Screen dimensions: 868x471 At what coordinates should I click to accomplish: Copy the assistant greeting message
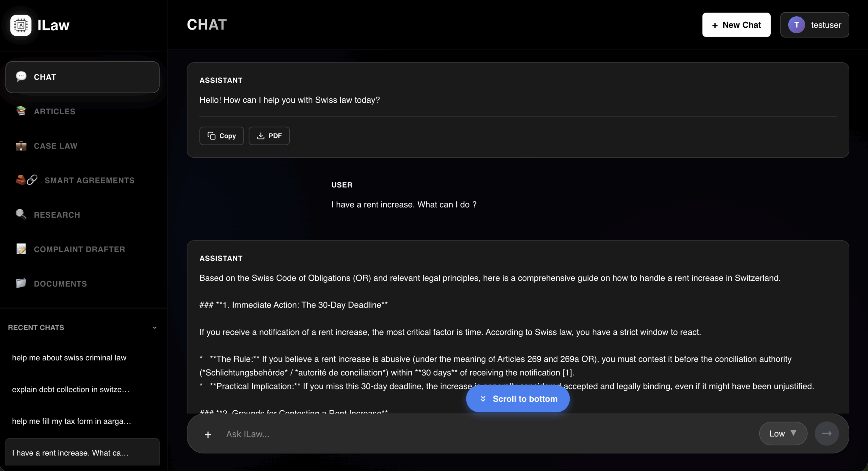coord(221,136)
